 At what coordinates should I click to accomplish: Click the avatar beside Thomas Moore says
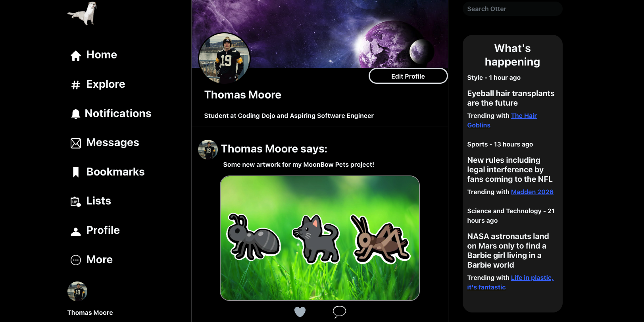(208, 150)
